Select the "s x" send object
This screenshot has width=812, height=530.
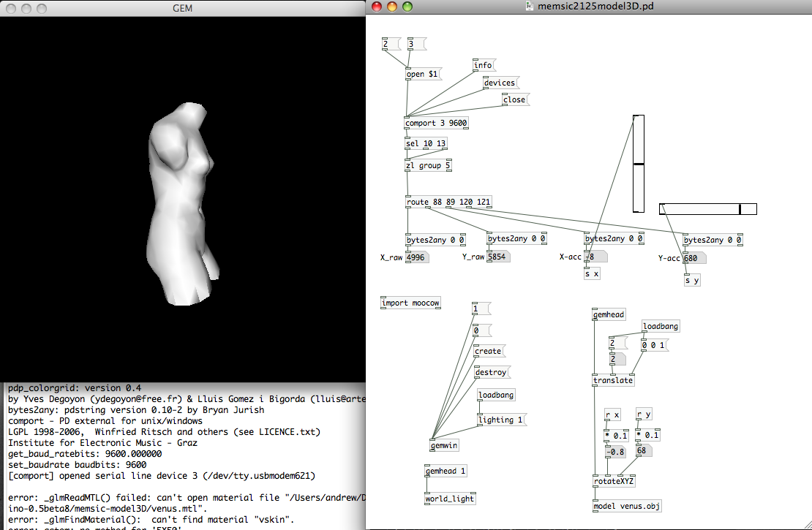[593, 274]
